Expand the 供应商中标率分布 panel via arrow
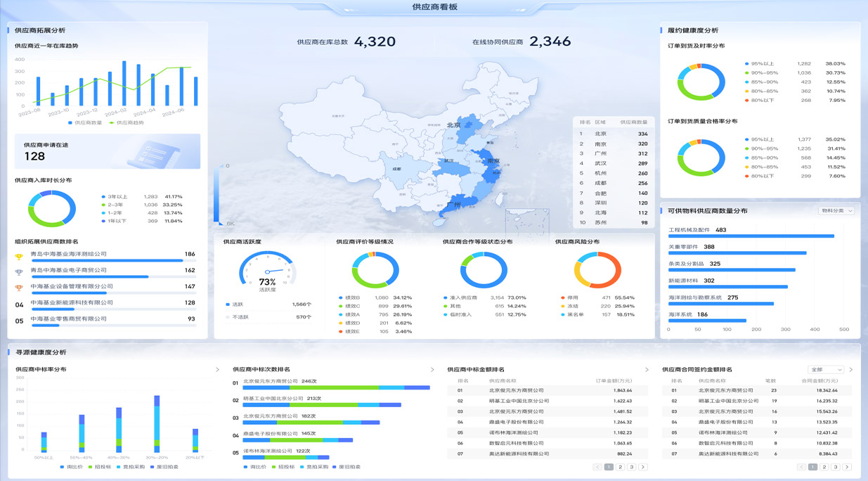The height and width of the screenshot is (481, 868). click(x=217, y=369)
